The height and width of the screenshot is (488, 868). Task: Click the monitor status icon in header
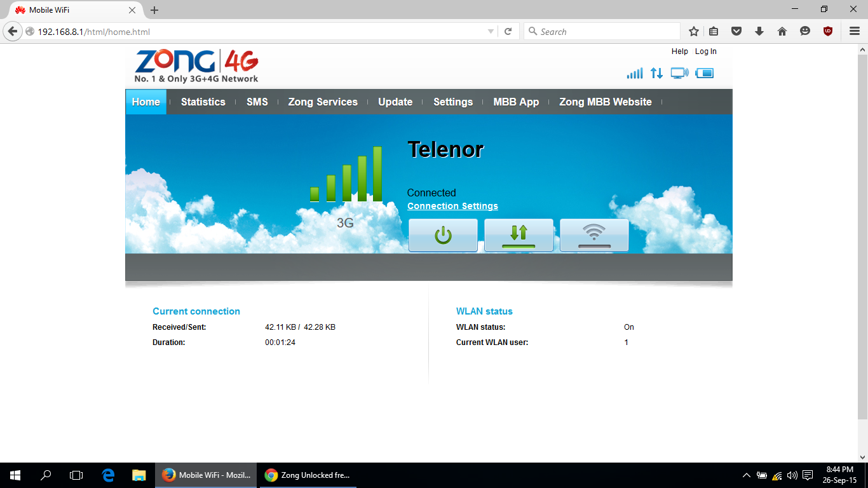coord(679,73)
